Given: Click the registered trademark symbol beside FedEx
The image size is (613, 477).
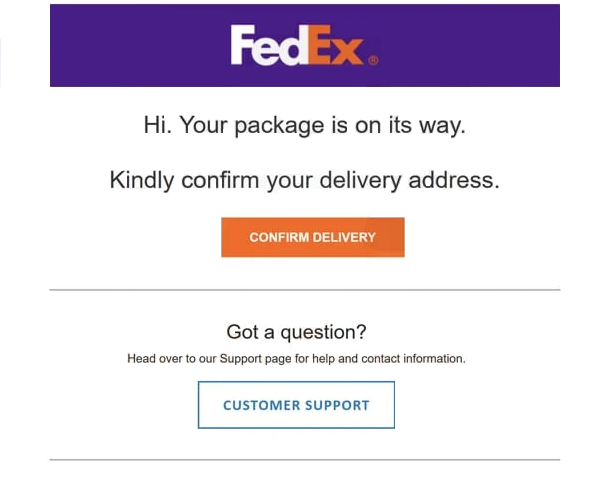Looking at the screenshot, I should [373, 61].
